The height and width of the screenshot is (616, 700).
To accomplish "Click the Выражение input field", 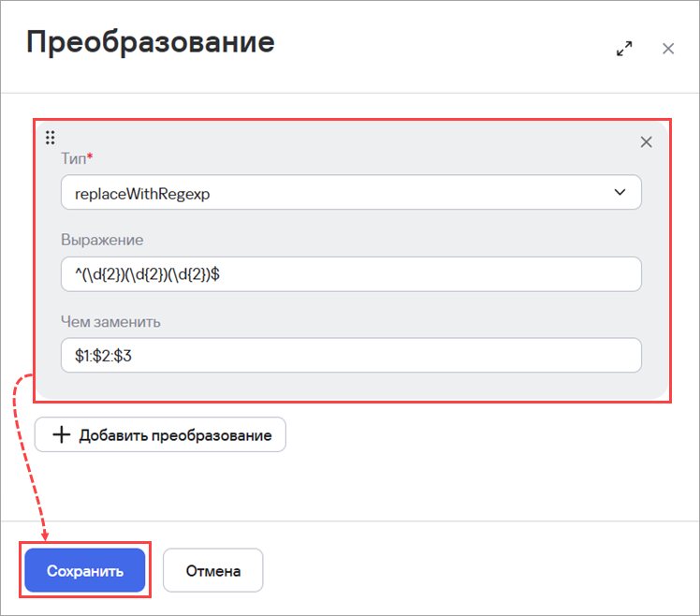I will tap(351, 273).
